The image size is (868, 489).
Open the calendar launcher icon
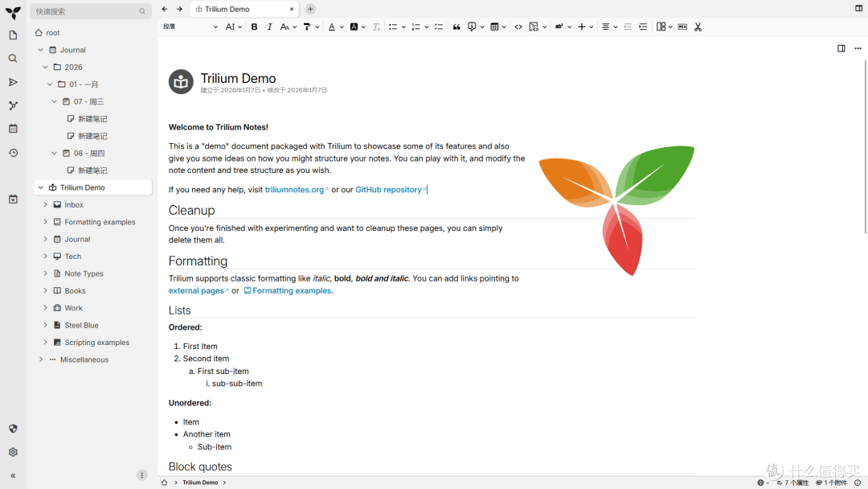point(13,129)
